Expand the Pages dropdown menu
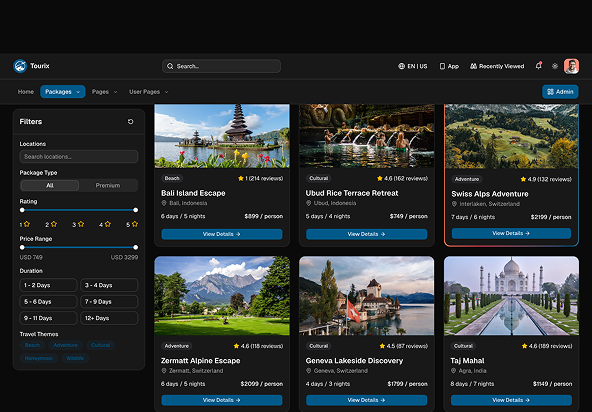Viewport: 592px width, 412px height. pos(105,92)
